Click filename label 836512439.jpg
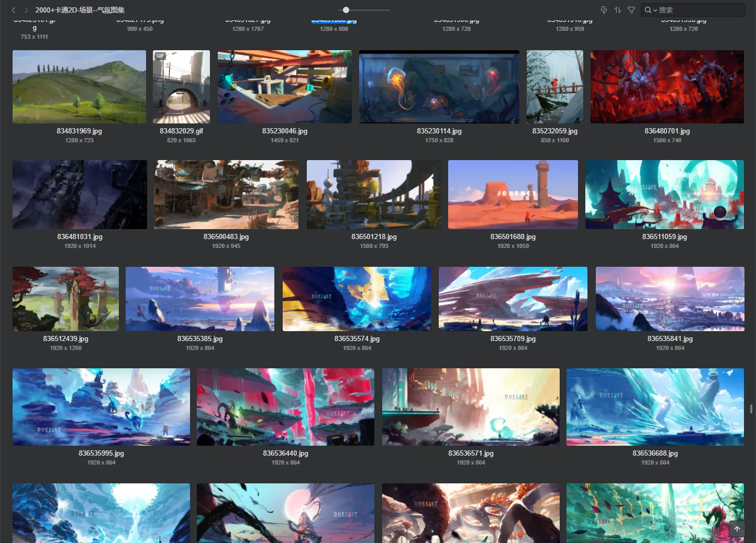The height and width of the screenshot is (543, 756). pos(65,339)
